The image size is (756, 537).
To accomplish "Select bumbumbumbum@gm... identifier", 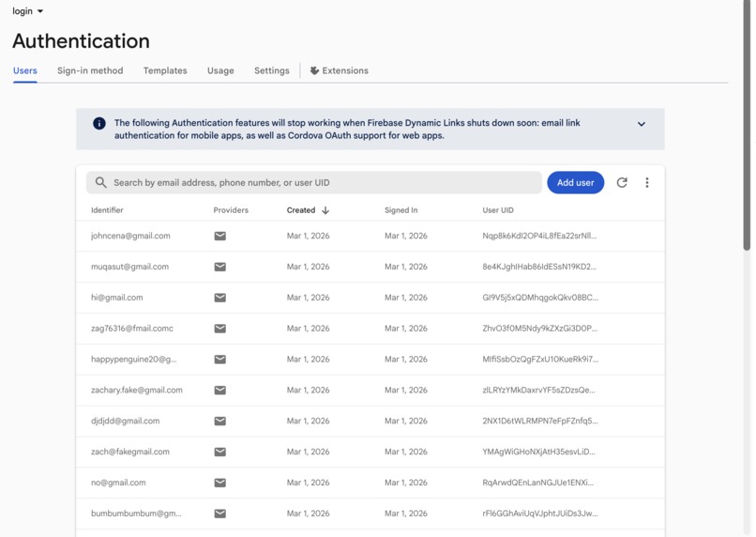I will [x=136, y=514].
